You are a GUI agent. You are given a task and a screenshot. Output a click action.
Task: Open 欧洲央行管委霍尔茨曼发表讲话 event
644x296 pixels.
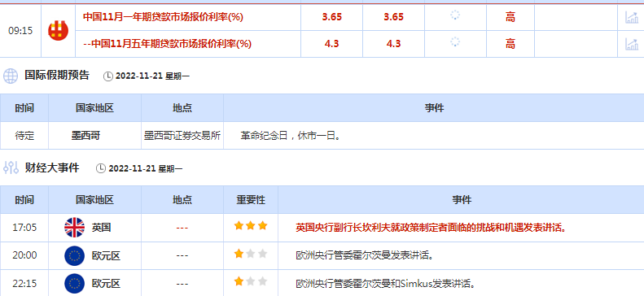(365, 256)
